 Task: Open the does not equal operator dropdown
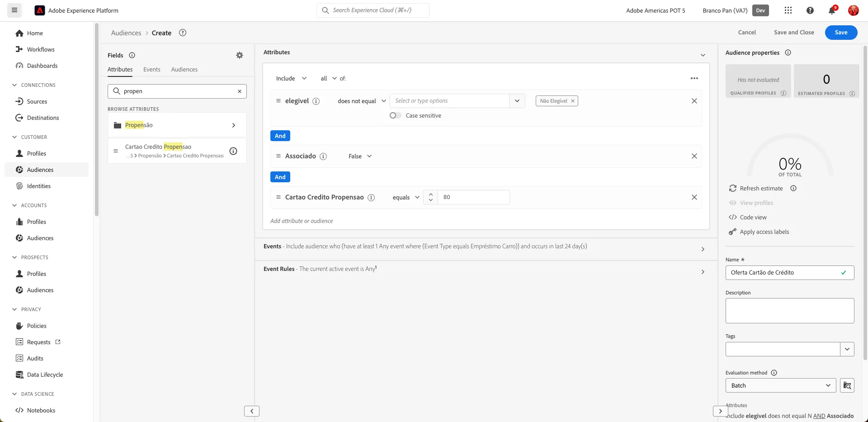(362, 101)
